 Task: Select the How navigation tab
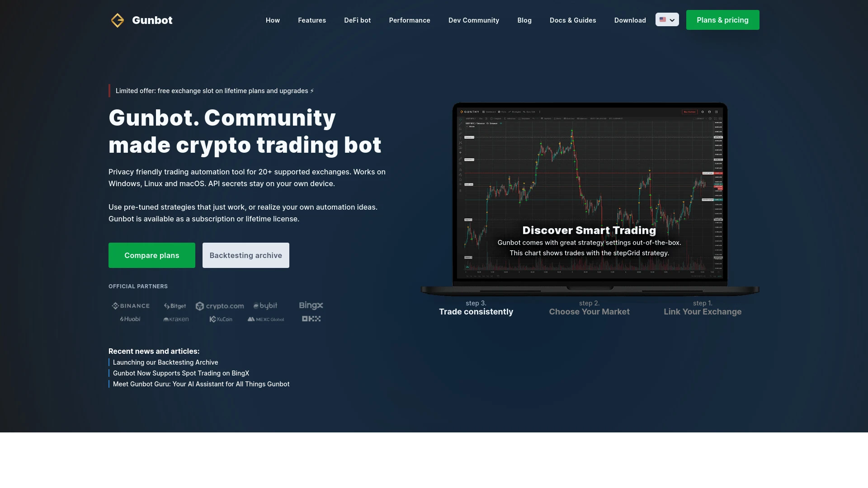pyautogui.click(x=273, y=20)
